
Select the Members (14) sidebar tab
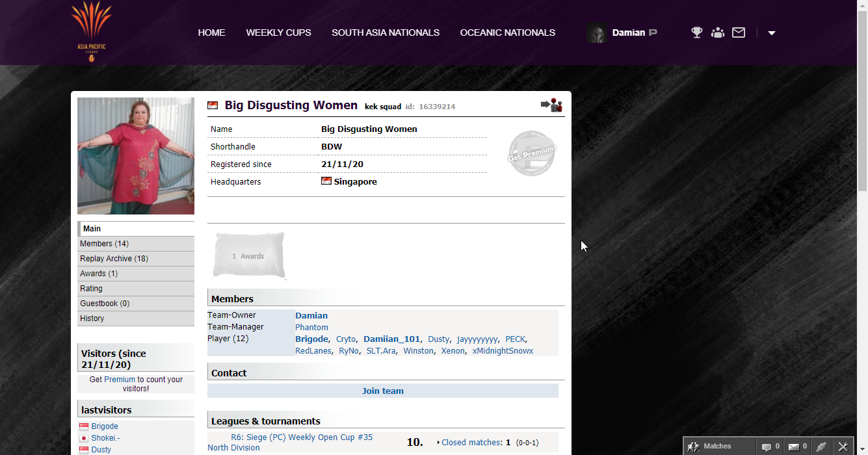104,244
